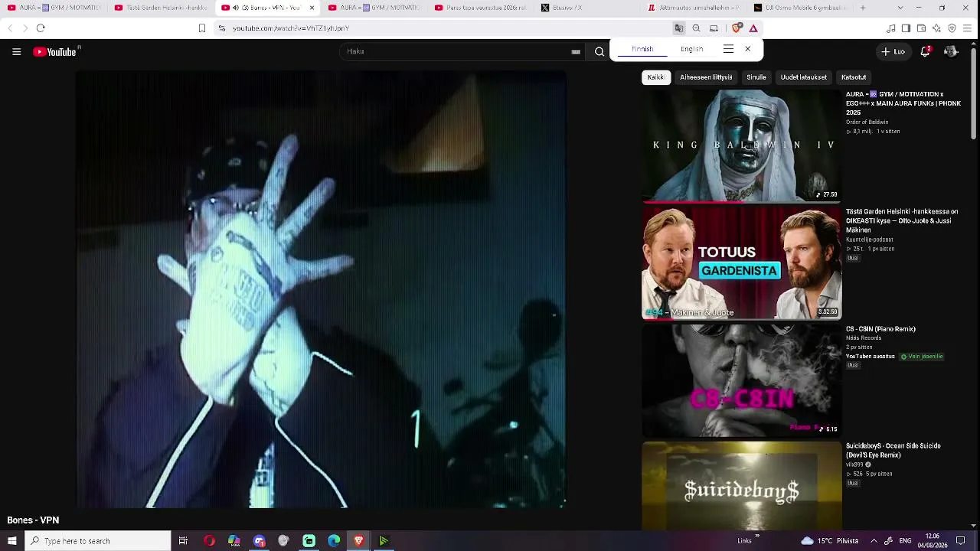Open the YouTube account avatar menu
Screen dimensions: 980x551
950,51
